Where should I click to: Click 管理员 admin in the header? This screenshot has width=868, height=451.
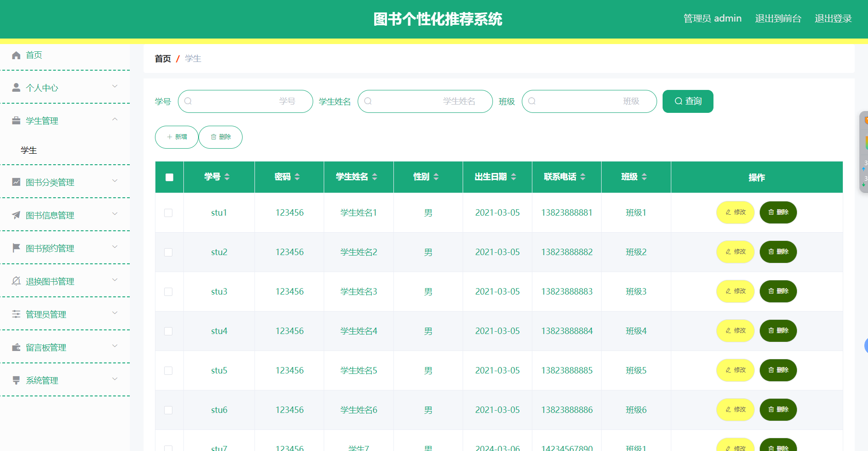click(712, 18)
